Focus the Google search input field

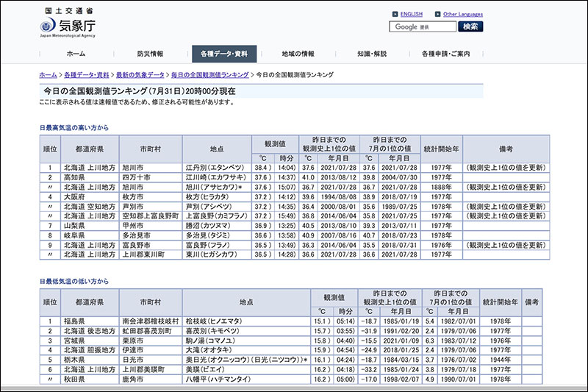click(x=422, y=27)
